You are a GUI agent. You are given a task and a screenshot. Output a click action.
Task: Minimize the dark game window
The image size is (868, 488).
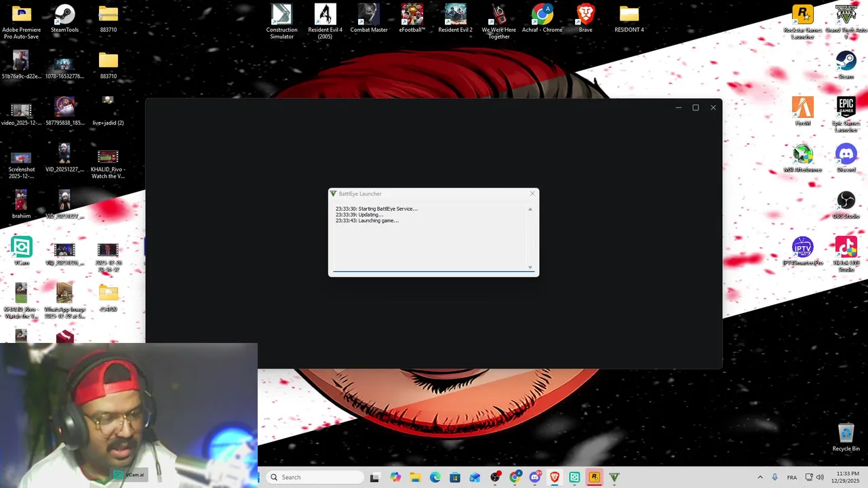tap(678, 107)
